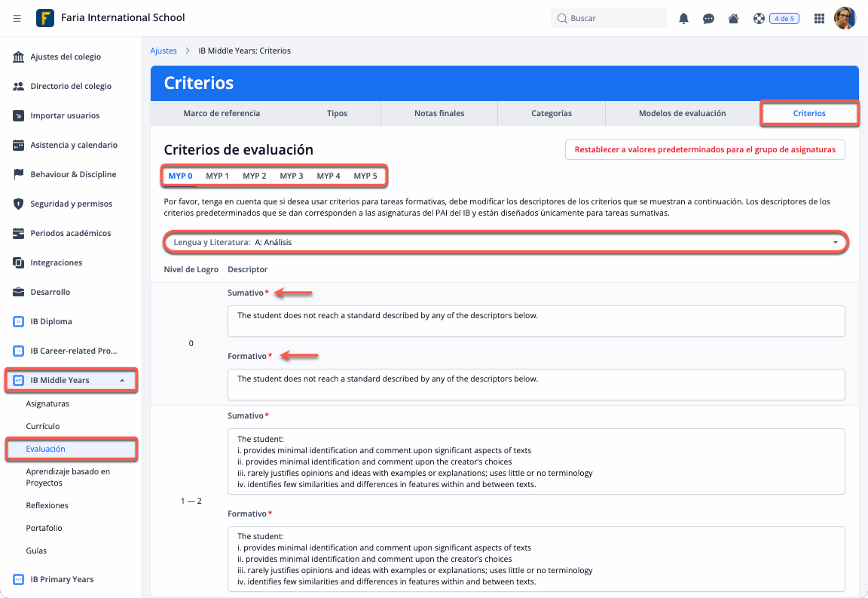This screenshot has height=598, width=868.
Task: Select the MYP 3 year tab
Action: pos(292,176)
